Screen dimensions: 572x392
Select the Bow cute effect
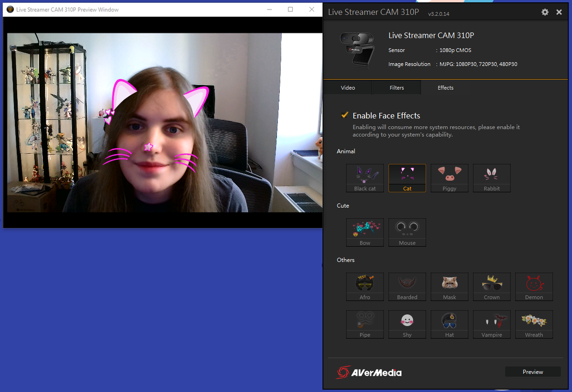(x=365, y=232)
